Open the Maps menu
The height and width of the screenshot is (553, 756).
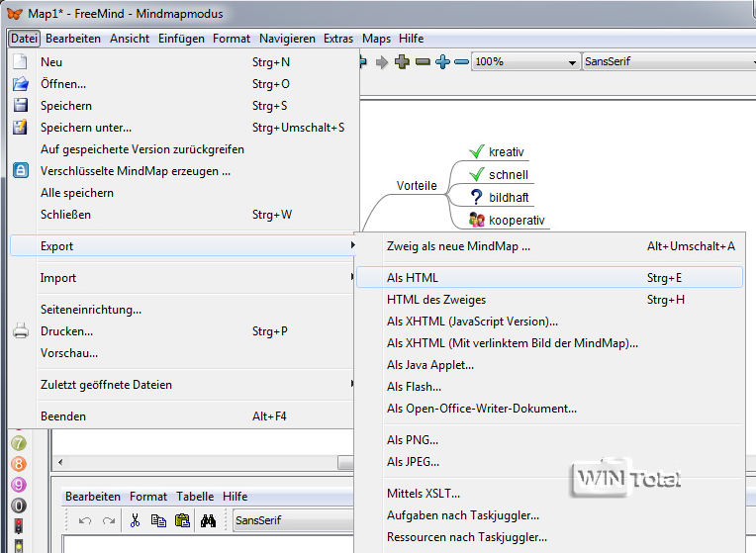point(377,39)
